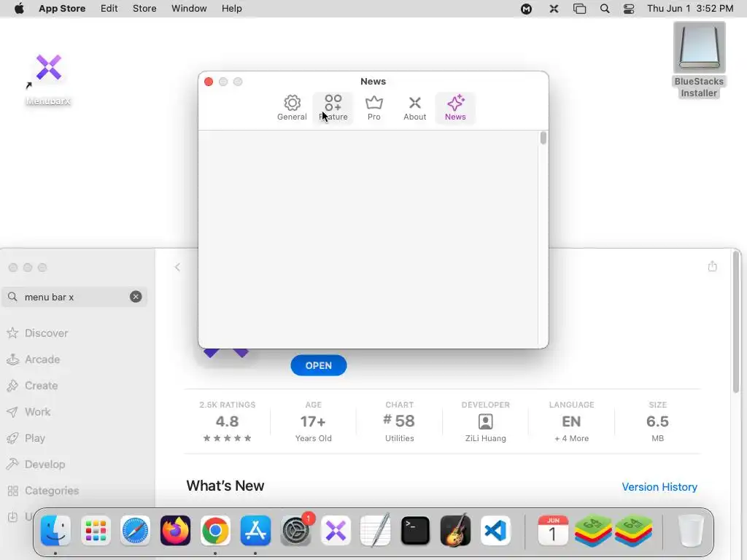Open the App Store menu in the menu bar

pos(62,9)
